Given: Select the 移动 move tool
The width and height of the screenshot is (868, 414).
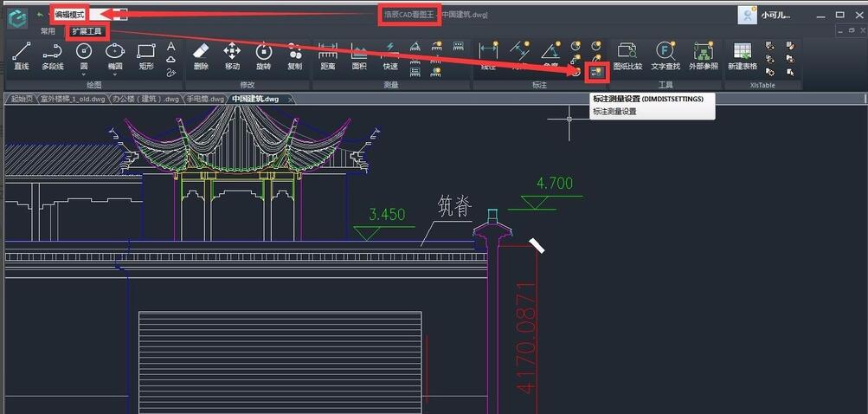Looking at the screenshot, I should [x=232, y=55].
